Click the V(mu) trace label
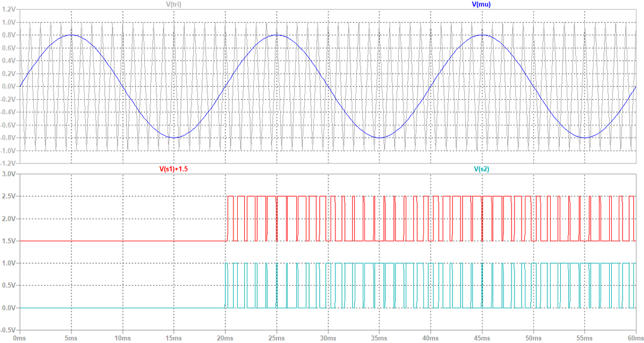Screen dimensions: 644x343 coord(481,4)
